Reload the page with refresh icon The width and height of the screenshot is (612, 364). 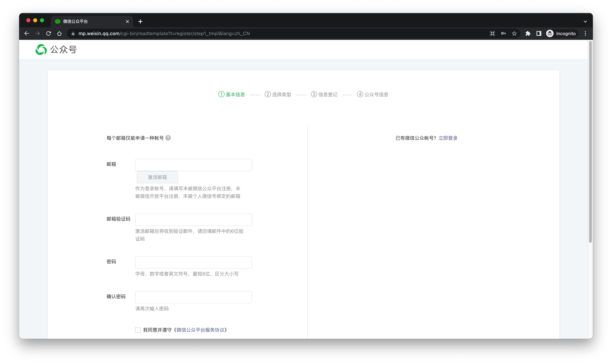tap(49, 34)
